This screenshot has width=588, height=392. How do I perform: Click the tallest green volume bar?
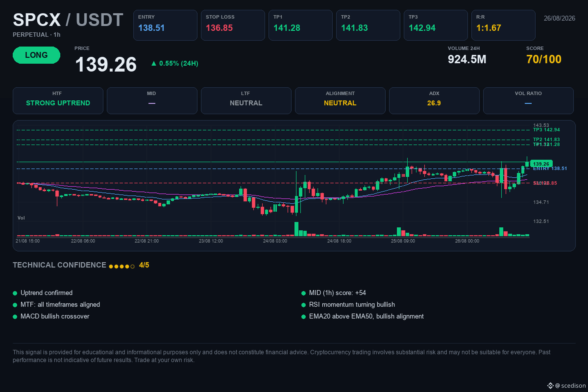click(296, 229)
